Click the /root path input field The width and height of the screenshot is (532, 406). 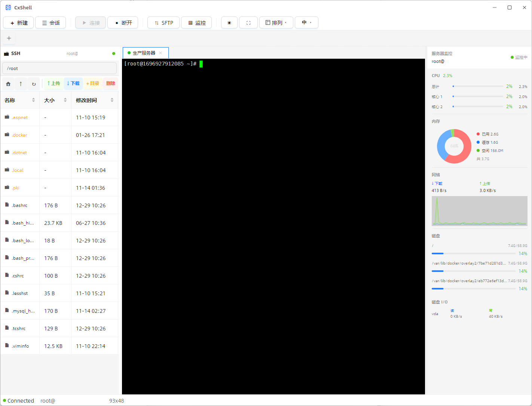[59, 68]
